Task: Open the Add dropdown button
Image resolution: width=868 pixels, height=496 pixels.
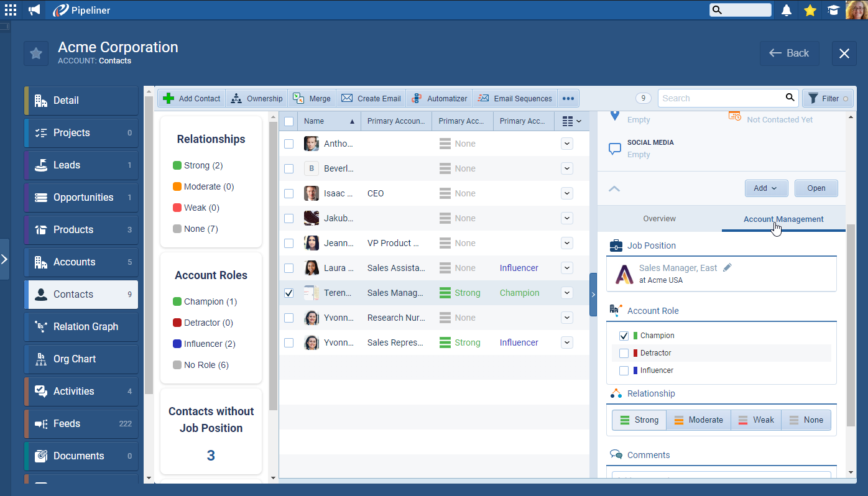Action: tap(766, 188)
